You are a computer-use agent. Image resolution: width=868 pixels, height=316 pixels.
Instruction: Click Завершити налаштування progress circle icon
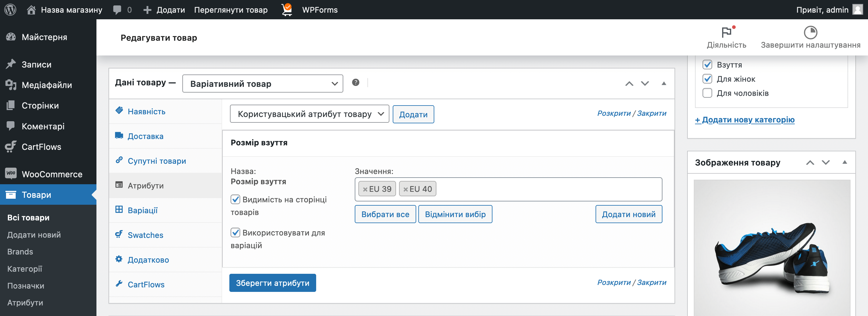(810, 32)
